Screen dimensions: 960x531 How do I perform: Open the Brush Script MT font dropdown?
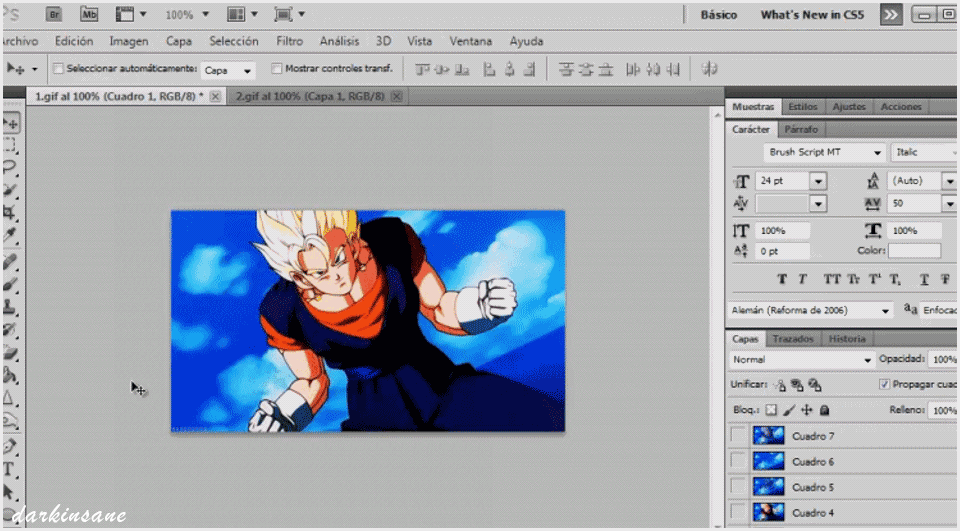point(824,152)
